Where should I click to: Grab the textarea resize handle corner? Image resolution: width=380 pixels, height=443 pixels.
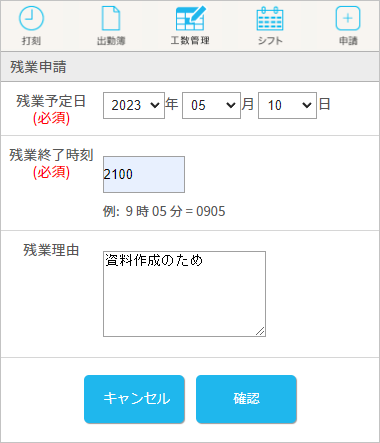click(x=260, y=331)
